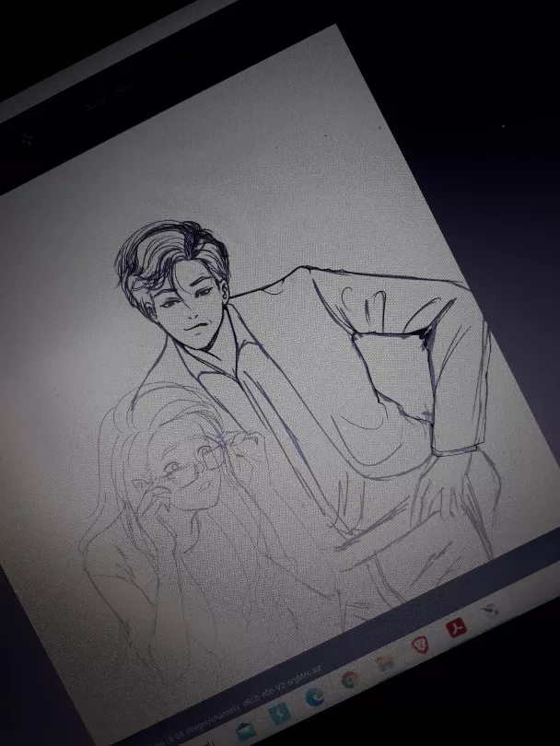Click the rightmost taskbar icon after Acrobat
The height and width of the screenshot is (746, 560).
tap(491, 611)
